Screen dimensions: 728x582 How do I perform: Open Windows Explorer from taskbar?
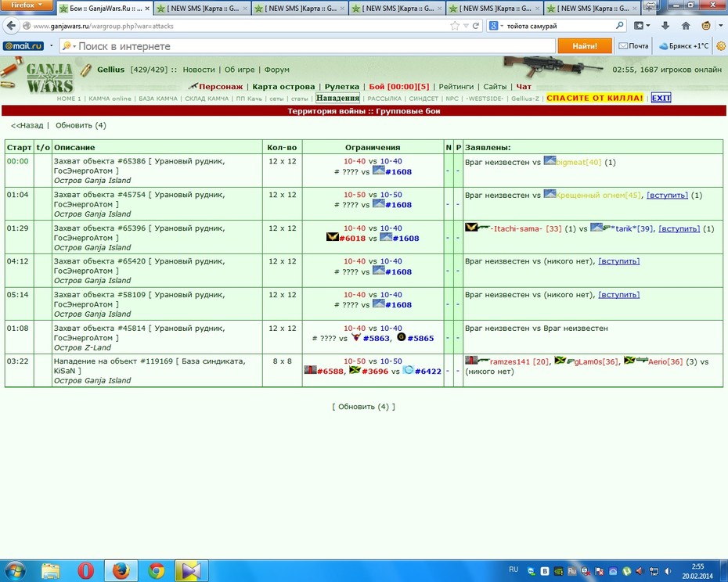51,570
